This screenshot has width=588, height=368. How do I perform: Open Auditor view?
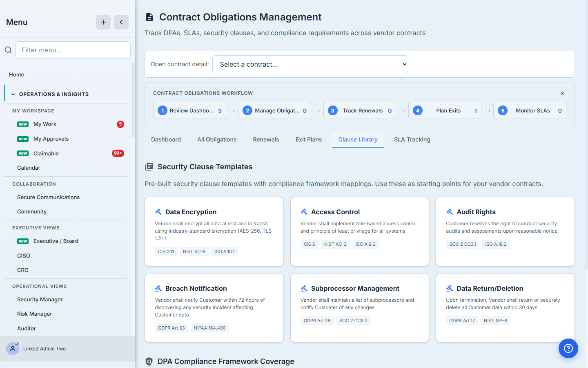pos(27,328)
